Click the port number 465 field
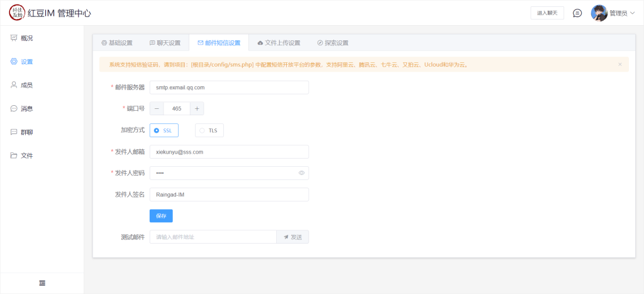Screen dimensions: 644x294 pyautogui.click(x=177, y=108)
